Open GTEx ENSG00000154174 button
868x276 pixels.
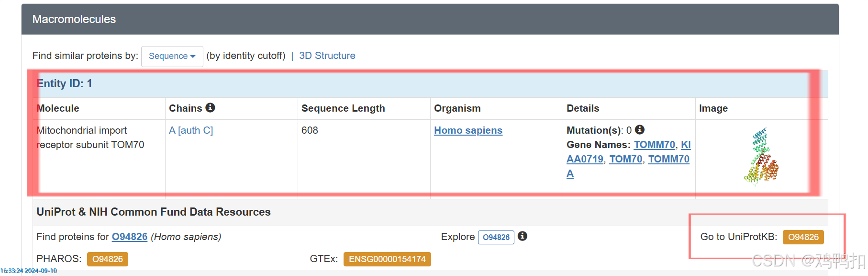387,259
